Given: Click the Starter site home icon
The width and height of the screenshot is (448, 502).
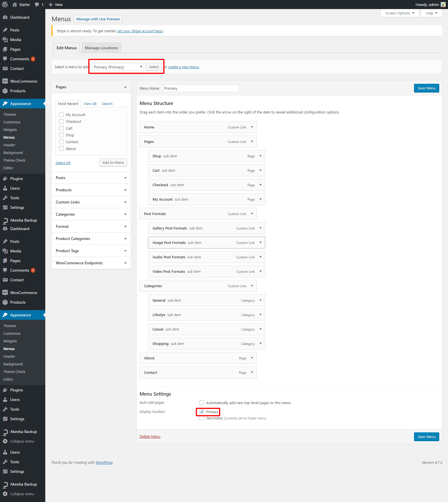Looking at the screenshot, I should click(x=15, y=5).
